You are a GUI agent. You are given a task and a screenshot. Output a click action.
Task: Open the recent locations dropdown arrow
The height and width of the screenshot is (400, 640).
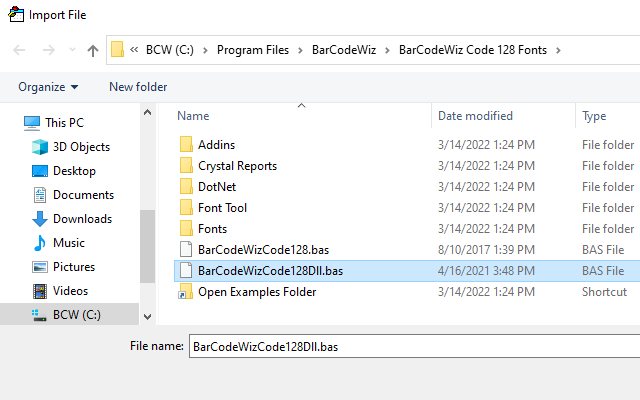[72, 50]
